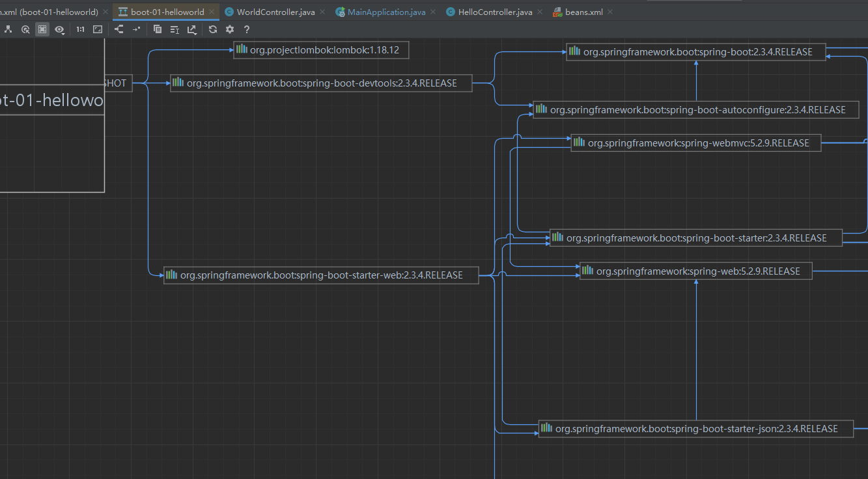
Task: Switch to the MainApplication.java tab
Action: point(386,12)
